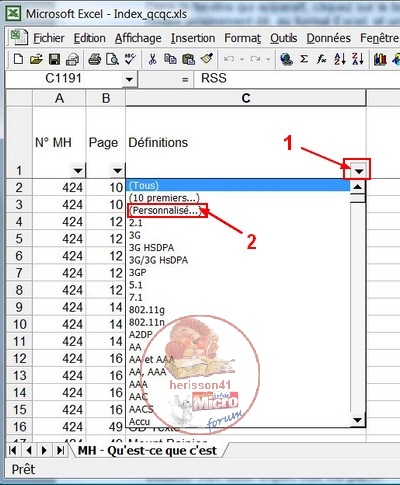Run the spelling check ABC icon
Viewport: 400px width, 485px height.
point(130,59)
